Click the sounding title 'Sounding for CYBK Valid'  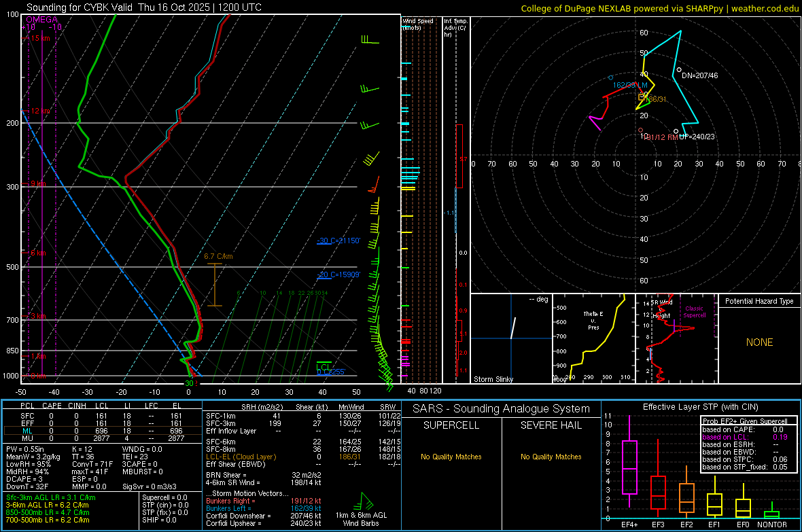(x=80, y=7)
